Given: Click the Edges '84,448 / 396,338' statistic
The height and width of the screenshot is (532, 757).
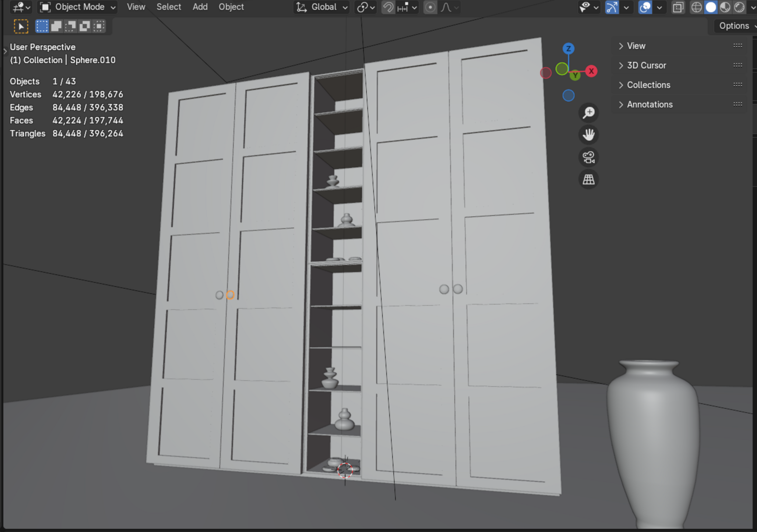Looking at the screenshot, I should pos(88,107).
